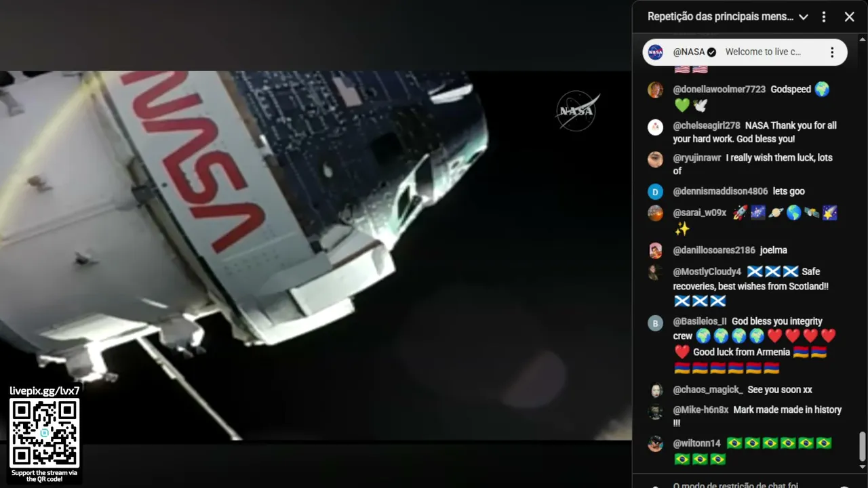Click the 'Godspeed' chat message

pyautogui.click(x=791, y=89)
